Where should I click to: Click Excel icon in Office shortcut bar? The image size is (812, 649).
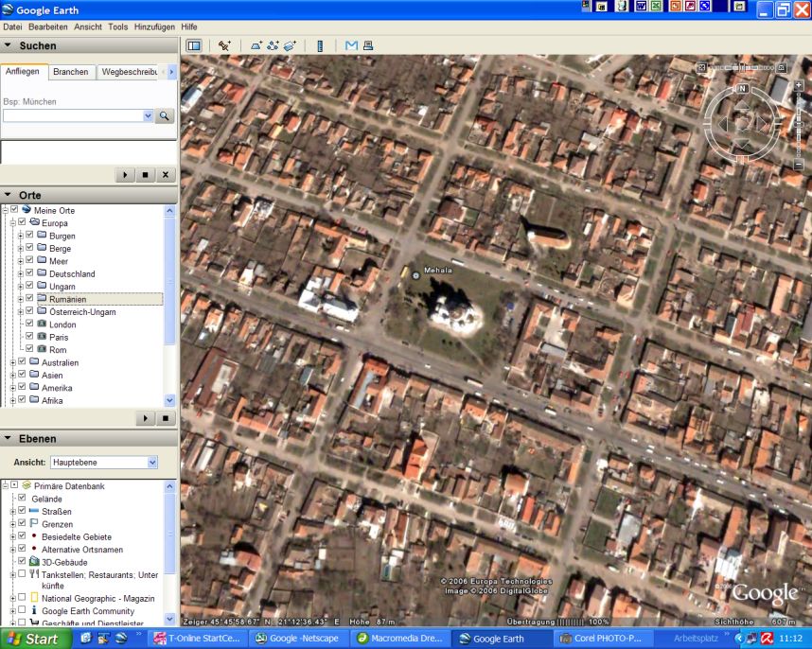click(656, 7)
